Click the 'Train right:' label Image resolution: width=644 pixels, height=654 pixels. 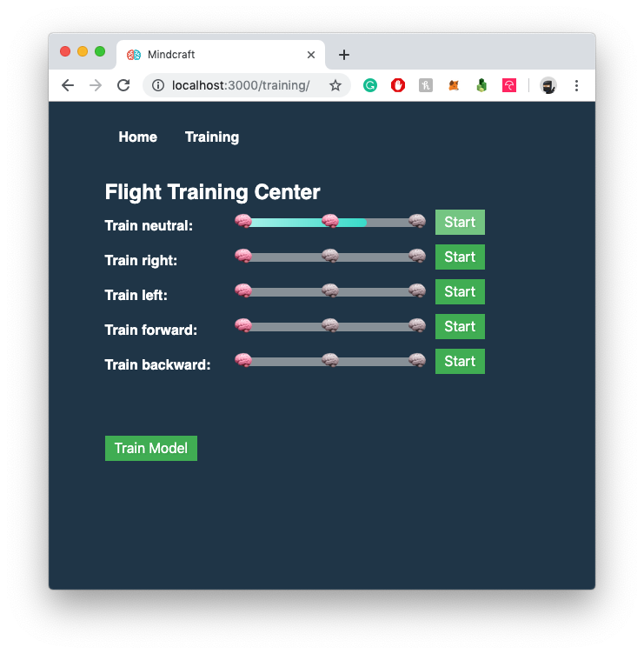[141, 260]
